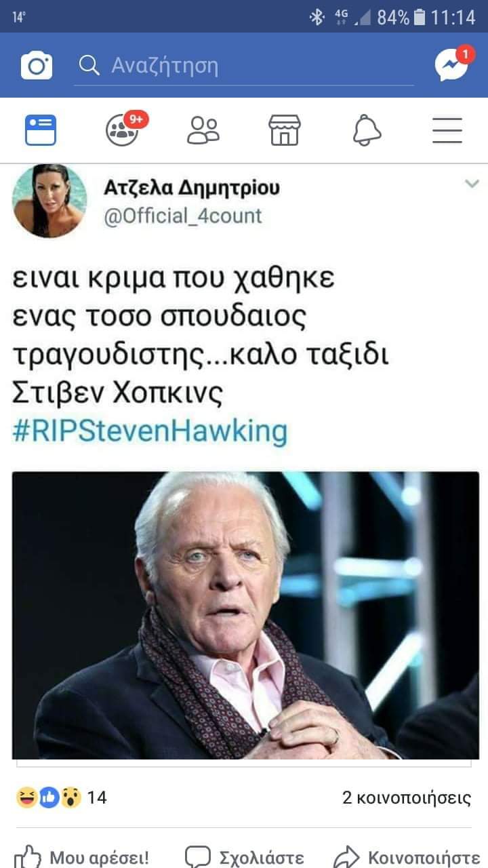Select the News Feed tab icon

[x=41, y=130]
